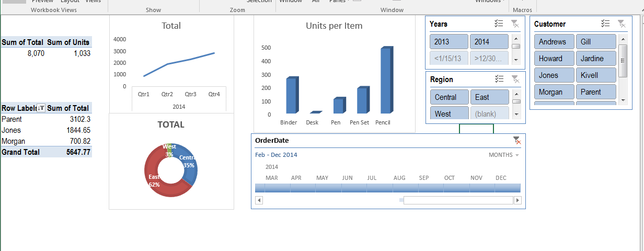This screenshot has width=644, height=251.
Task: Click the Region slicer scroll-down arrow
Action: pyautogui.click(x=516, y=114)
